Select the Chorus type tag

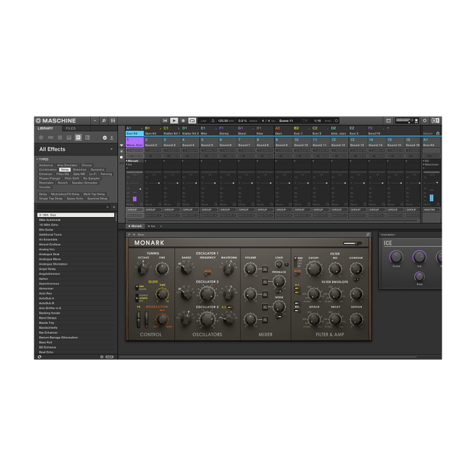click(x=86, y=165)
